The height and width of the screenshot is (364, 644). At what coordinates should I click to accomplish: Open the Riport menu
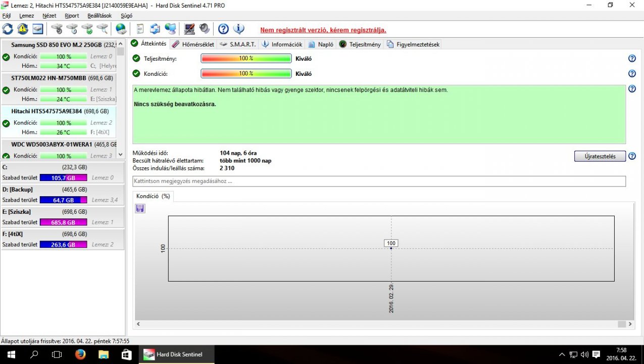[x=72, y=16]
